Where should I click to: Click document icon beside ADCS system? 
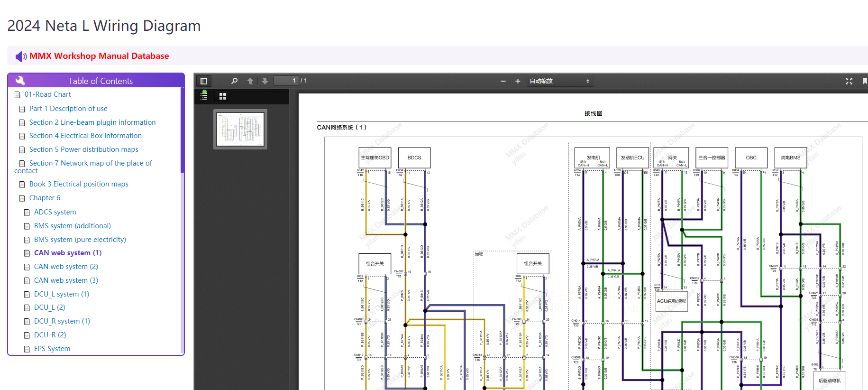[x=27, y=213]
